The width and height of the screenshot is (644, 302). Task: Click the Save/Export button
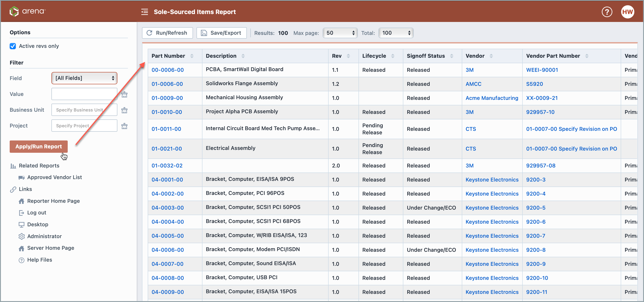point(222,33)
